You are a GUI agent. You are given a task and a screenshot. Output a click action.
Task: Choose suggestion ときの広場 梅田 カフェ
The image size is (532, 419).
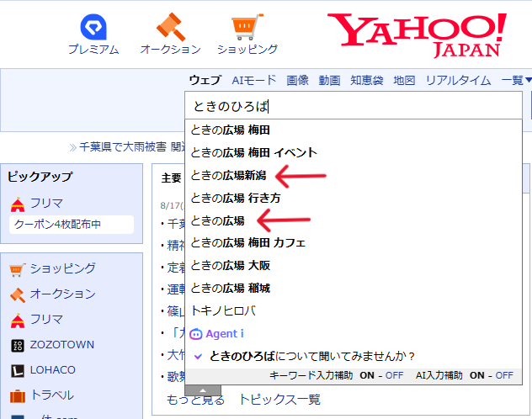354,243
